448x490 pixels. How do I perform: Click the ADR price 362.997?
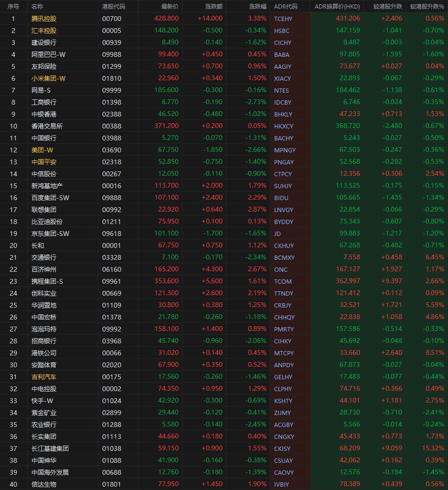pos(348,281)
